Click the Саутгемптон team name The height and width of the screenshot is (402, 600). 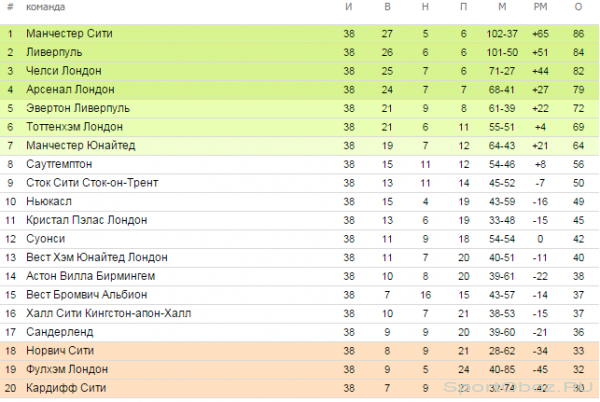(x=59, y=164)
